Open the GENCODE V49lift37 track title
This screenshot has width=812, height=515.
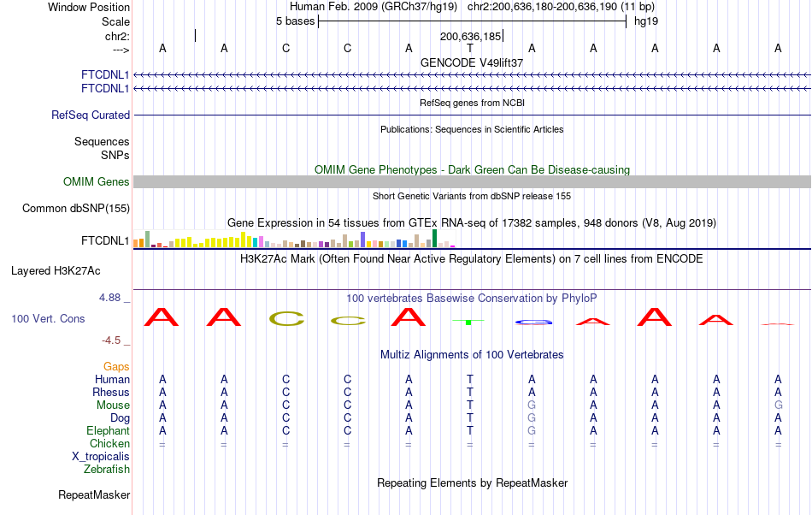[x=472, y=62]
